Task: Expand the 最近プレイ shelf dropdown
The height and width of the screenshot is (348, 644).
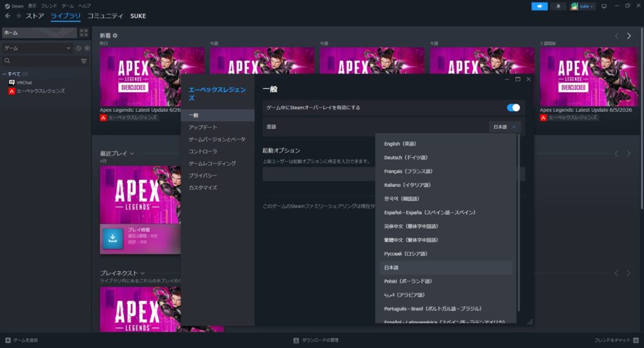Action: coord(132,153)
